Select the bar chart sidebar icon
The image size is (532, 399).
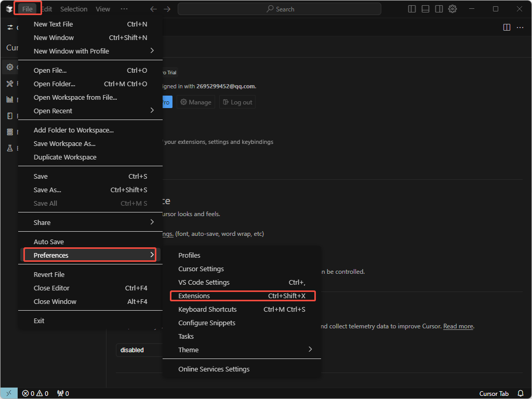pyautogui.click(x=10, y=99)
